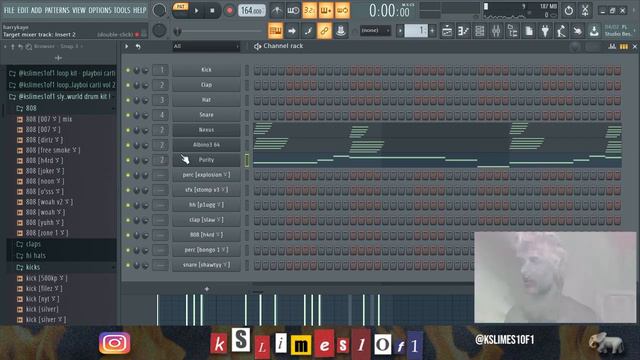Open the Playlist view icon
The image size is (640, 360).
(447, 31)
